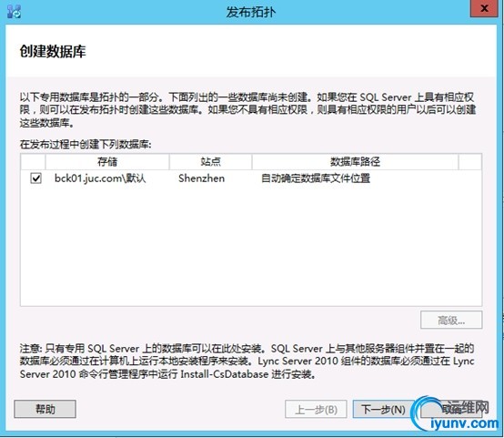Click the 存储 column header
Image resolution: width=504 pixels, height=438 pixels.
107,161
